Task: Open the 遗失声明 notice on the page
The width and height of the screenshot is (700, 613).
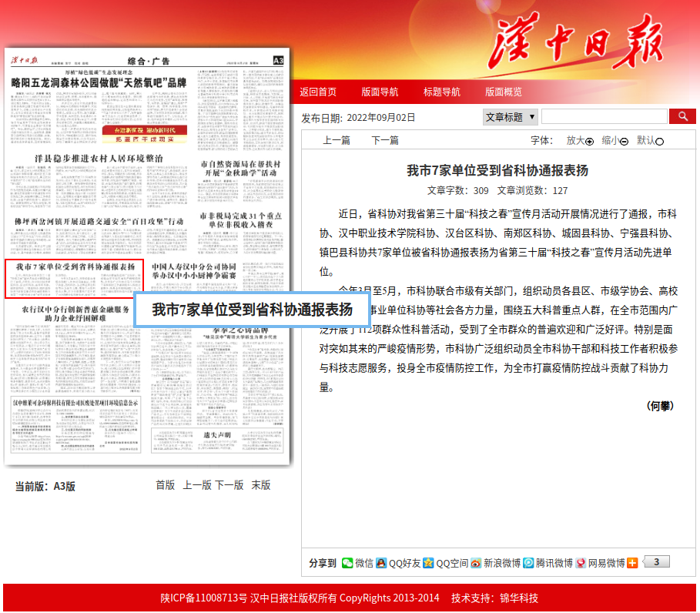Action: click(x=217, y=435)
